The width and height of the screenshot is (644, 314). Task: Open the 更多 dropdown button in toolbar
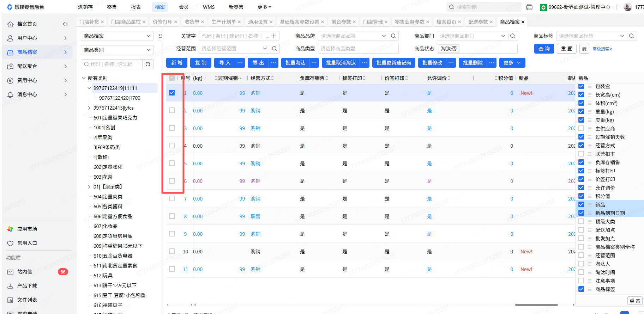pos(512,63)
